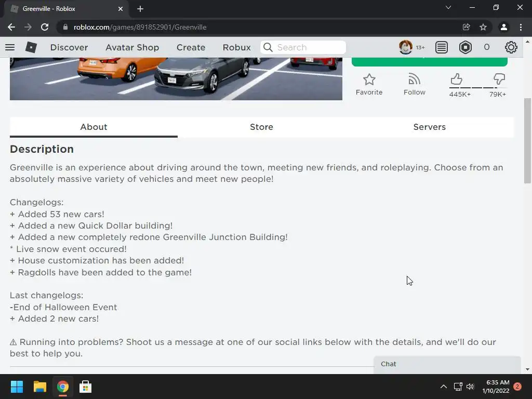Image resolution: width=532 pixels, height=399 pixels.
Task: Click the 445K+ likes count
Action: 460,95
